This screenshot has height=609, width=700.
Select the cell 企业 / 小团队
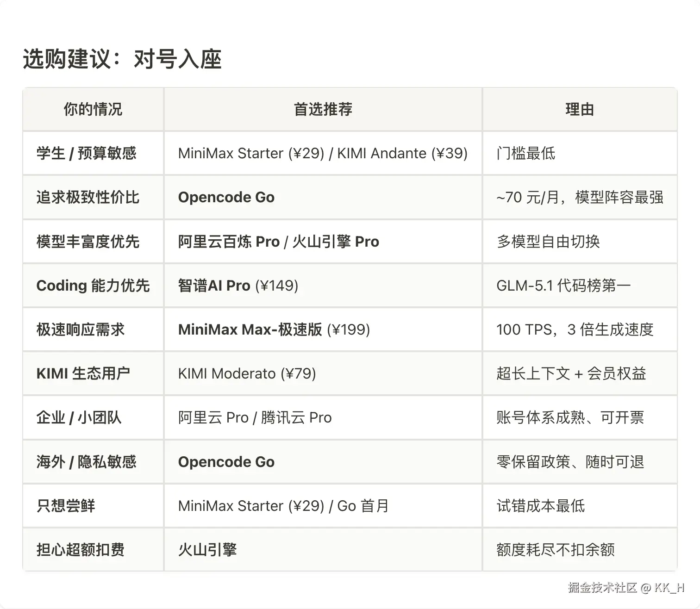click(93, 417)
